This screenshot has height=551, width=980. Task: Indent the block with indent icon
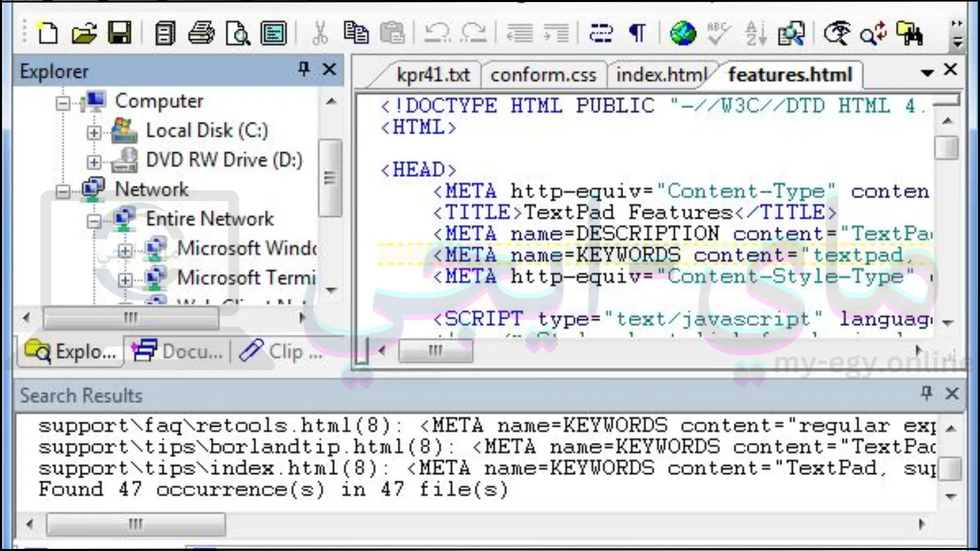pos(556,34)
